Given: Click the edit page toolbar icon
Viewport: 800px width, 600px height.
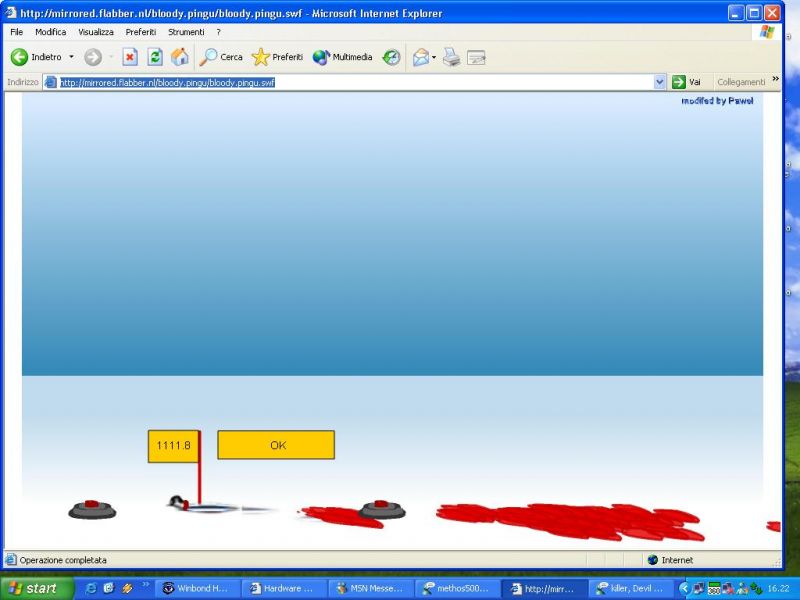Looking at the screenshot, I should tap(477, 57).
